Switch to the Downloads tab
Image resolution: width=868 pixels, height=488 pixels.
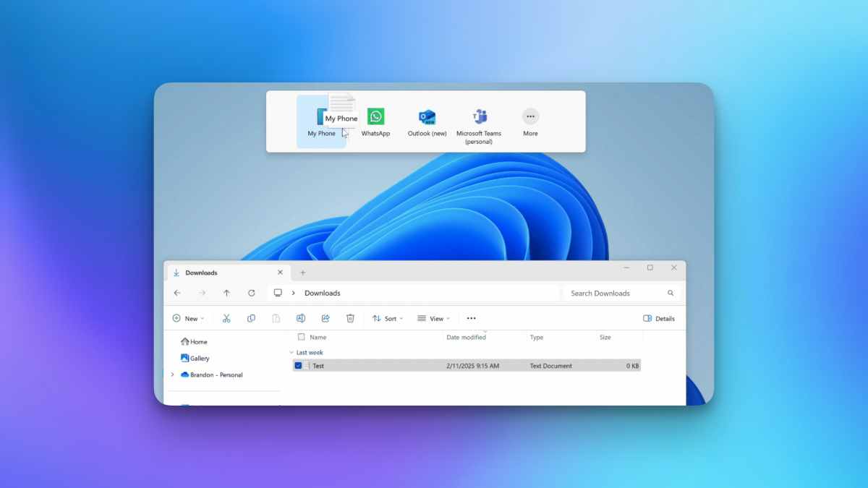tap(227, 273)
